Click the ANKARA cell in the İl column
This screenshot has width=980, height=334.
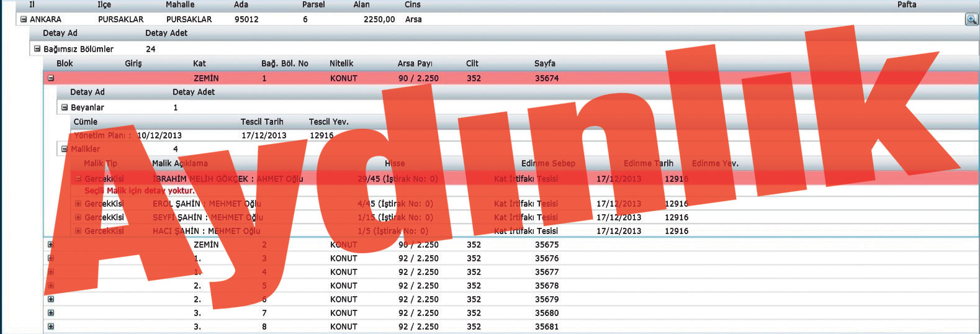click(45, 19)
